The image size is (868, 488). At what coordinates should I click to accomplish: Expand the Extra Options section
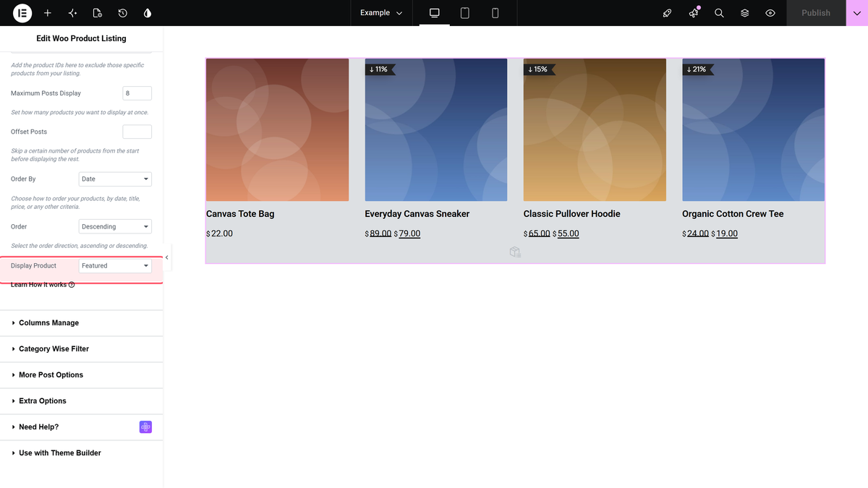point(81,401)
